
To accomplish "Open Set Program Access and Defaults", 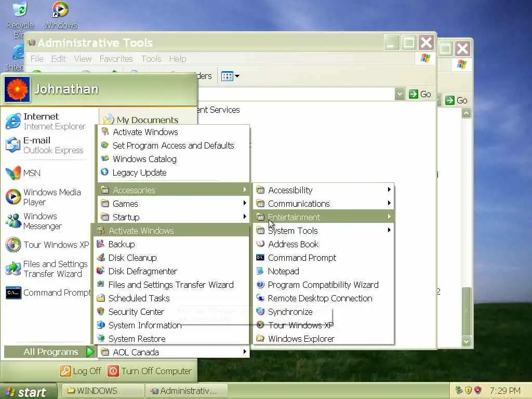I will tap(174, 145).
